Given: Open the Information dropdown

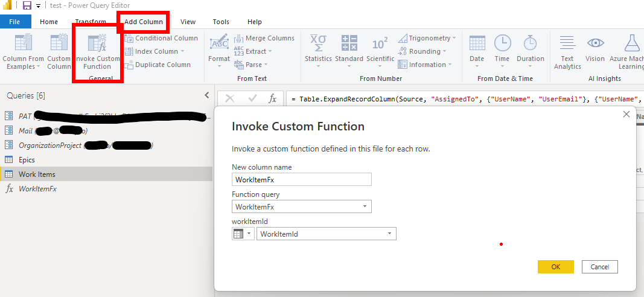Looking at the screenshot, I should pyautogui.click(x=425, y=65).
